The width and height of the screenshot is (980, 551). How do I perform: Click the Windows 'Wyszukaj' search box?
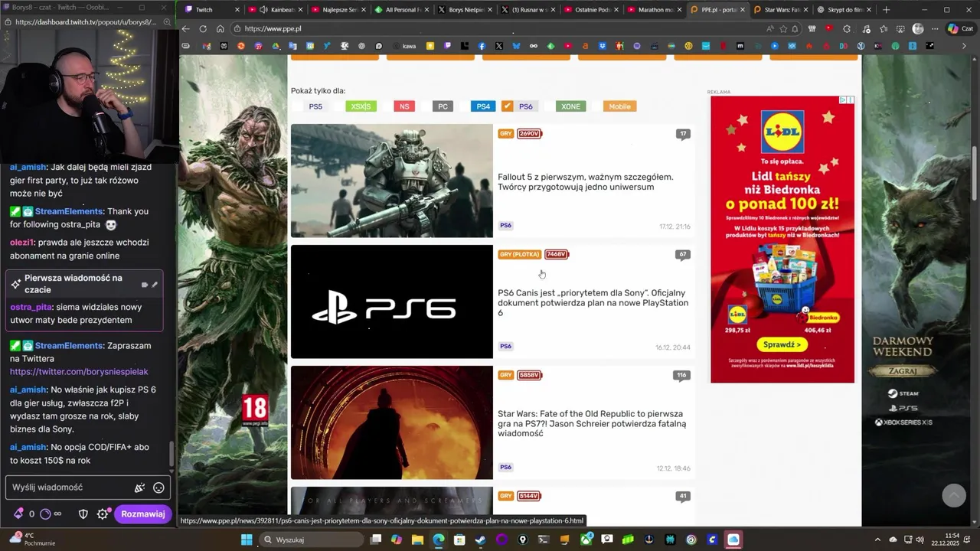pyautogui.click(x=310, y=540)
